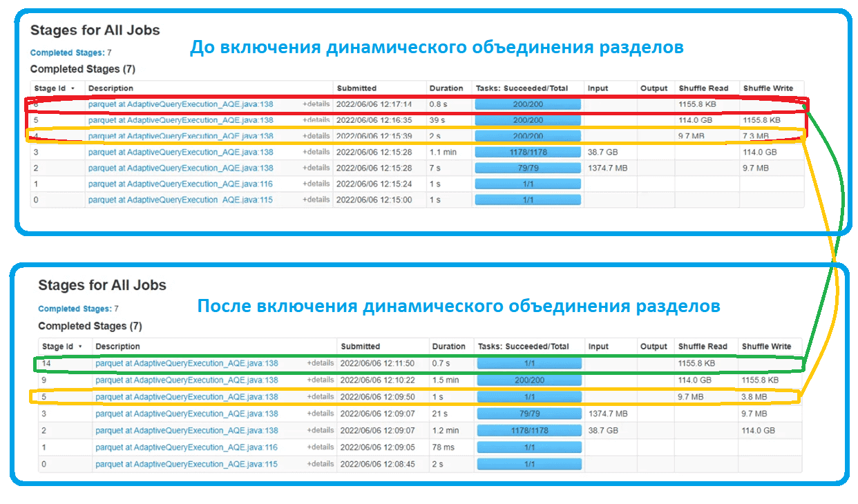Expand +details for stage 14 in bottom table
The image size is (858, 504).
(321, 363)
